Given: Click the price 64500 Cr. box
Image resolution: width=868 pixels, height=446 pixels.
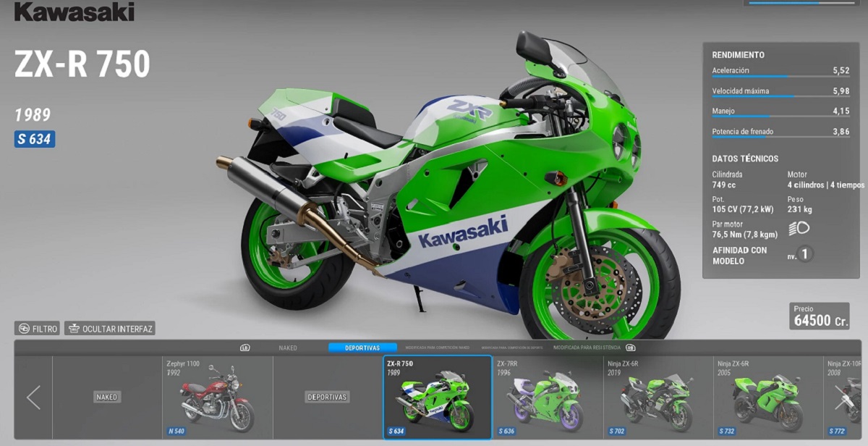Looking at the screenshot, I should click(820, 316).
